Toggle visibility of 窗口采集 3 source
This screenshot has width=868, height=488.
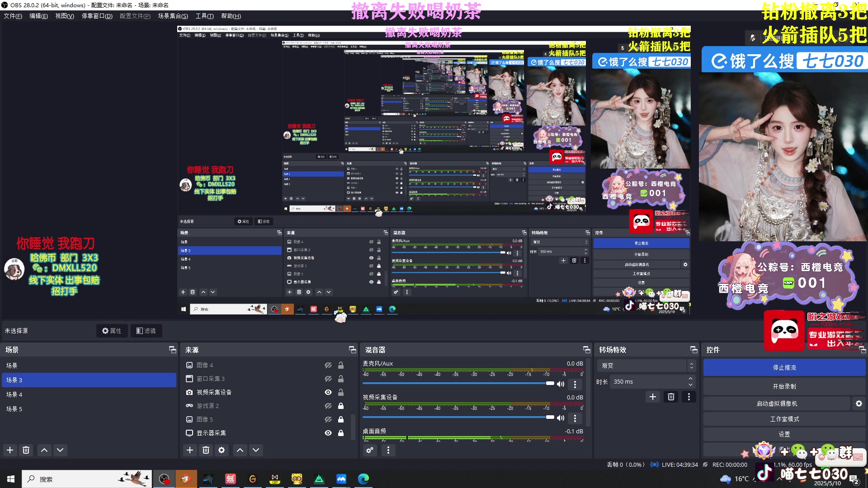pos(328,379)
